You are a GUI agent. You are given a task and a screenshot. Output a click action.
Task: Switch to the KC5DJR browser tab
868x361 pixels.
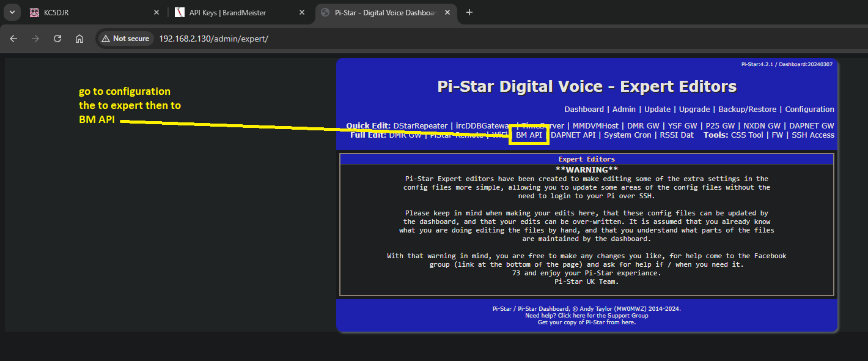(x=96, y=12)
